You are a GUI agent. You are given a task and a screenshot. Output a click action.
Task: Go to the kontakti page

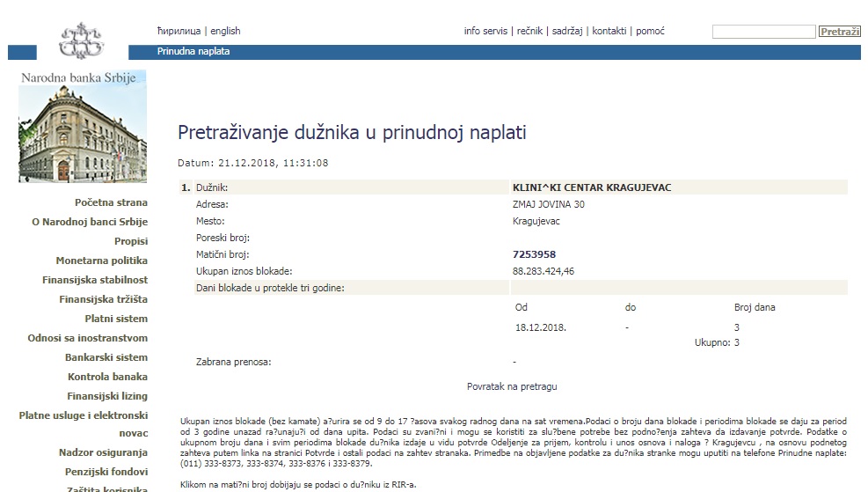[609, 31]
